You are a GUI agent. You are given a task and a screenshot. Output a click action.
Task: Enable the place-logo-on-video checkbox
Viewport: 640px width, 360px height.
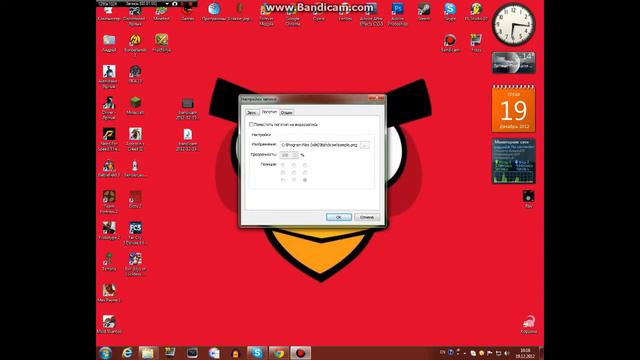tap(251, 124)
